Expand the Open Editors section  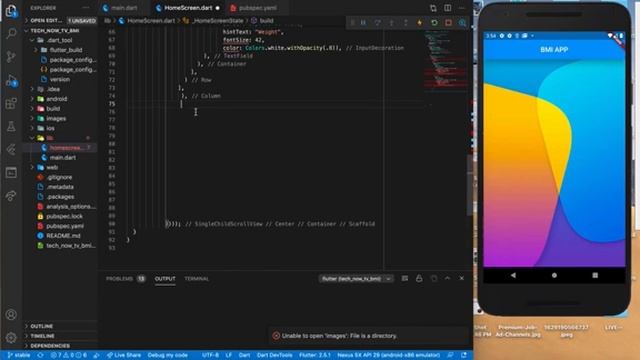click(60, 20)
